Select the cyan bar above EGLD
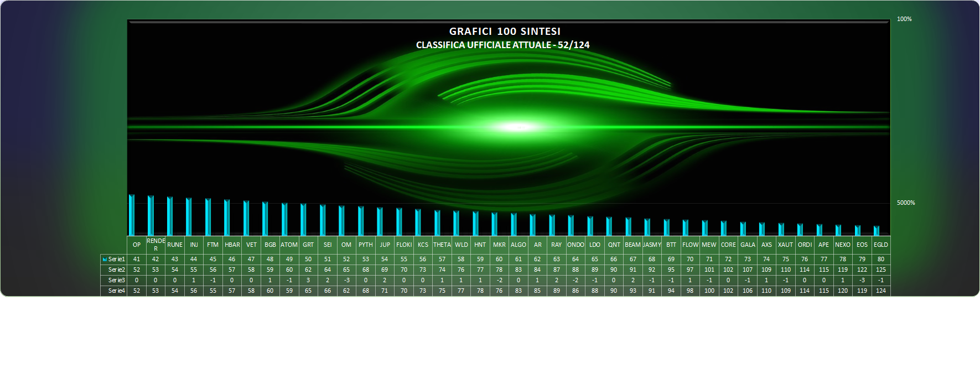Screen dimensions: 980x373 tap(876, 231)
